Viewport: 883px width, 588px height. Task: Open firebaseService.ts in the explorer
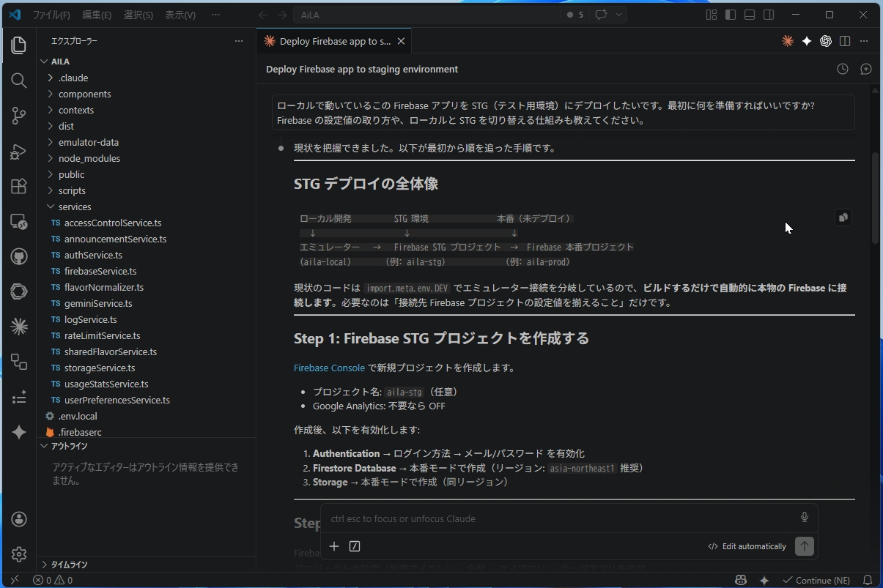100,271
